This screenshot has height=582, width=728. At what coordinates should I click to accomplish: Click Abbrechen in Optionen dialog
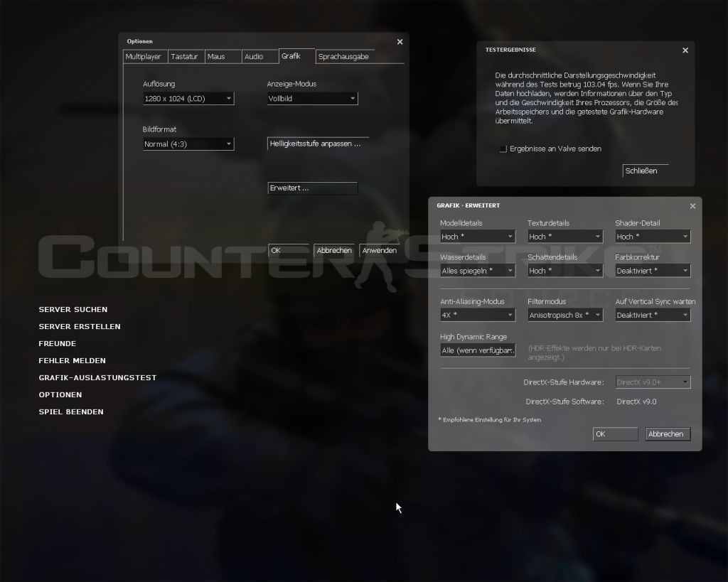334,251
